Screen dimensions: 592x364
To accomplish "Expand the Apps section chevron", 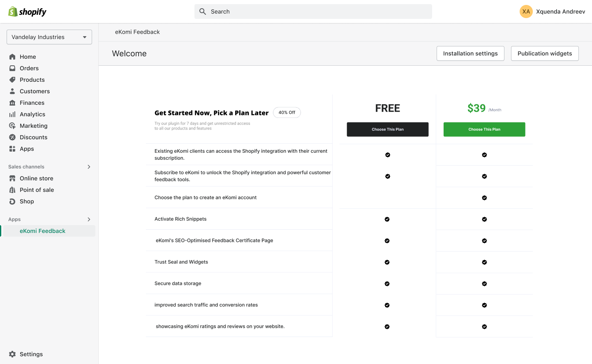I will tap(89, 219).
